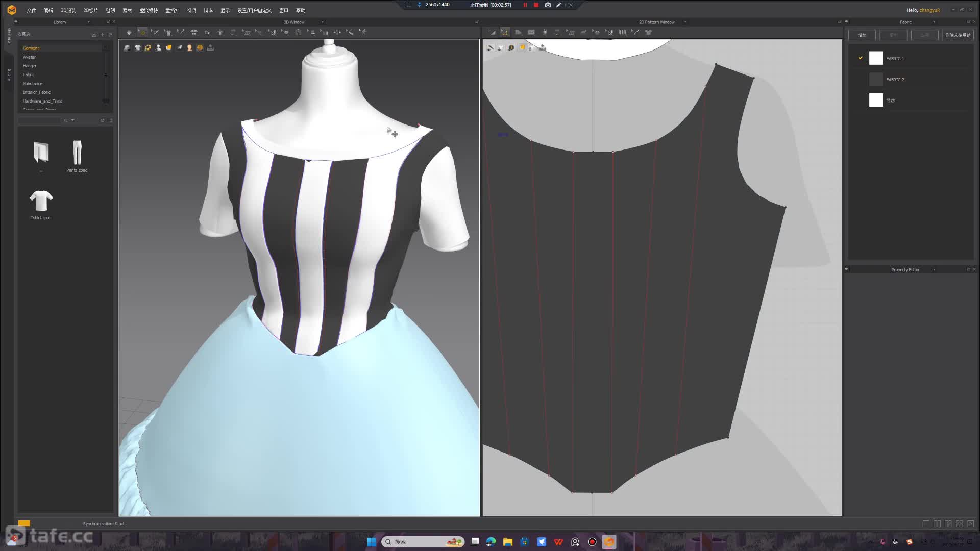This screenshot has width=980, height=551.
Task: Click the Simulate arrow icon in 3D toolbar
Action: tap(129, 32)
